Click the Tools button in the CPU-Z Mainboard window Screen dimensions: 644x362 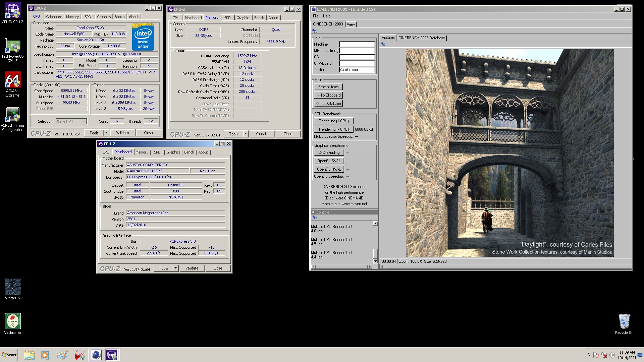coord(163,268)
